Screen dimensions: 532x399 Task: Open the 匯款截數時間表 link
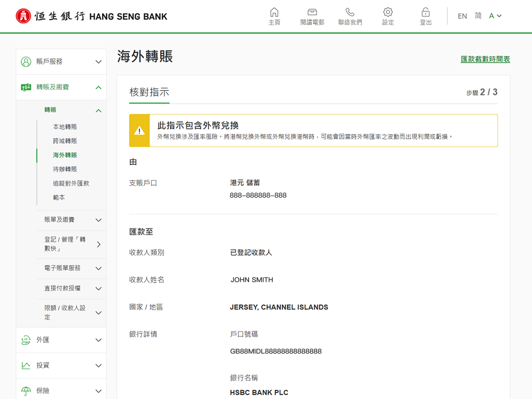pos(485,59)
